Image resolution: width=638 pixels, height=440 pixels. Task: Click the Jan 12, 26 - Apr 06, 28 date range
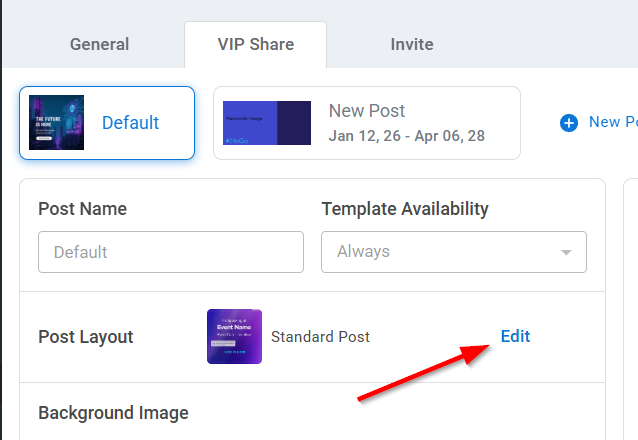(x=407, y=135)
